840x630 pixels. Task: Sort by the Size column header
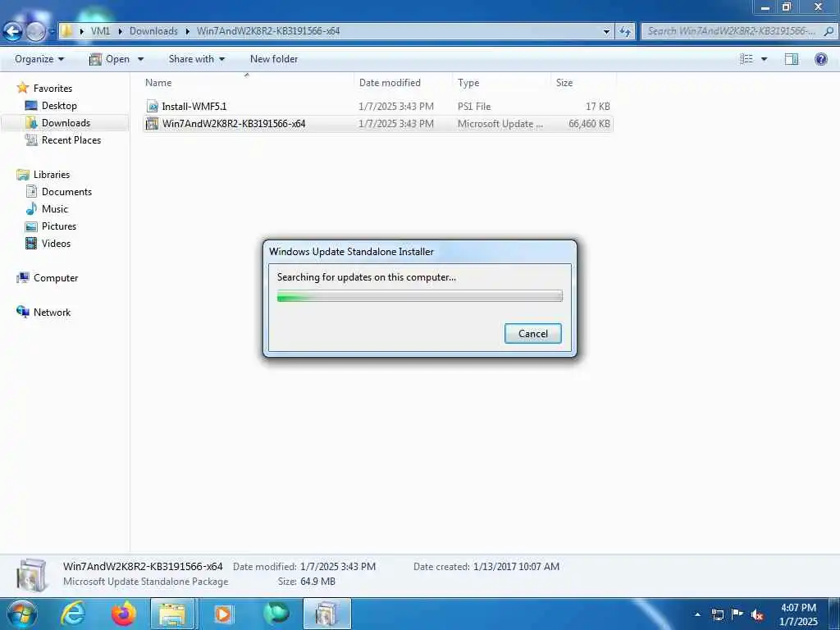(x=583, y=83)
